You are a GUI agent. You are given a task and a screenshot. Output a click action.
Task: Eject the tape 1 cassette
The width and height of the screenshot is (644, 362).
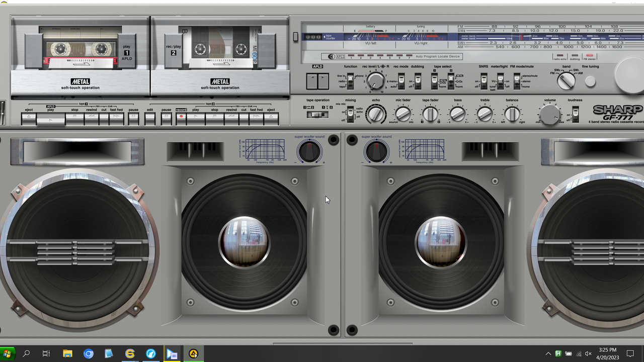[29, 119]
